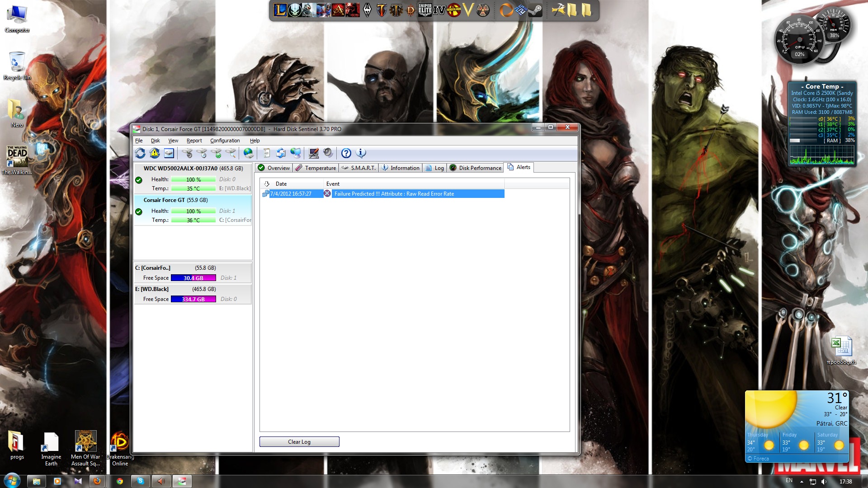The image size is (868, 488).
Task: Click the WDC disk 100 % health bar
Action: [193, 179]
